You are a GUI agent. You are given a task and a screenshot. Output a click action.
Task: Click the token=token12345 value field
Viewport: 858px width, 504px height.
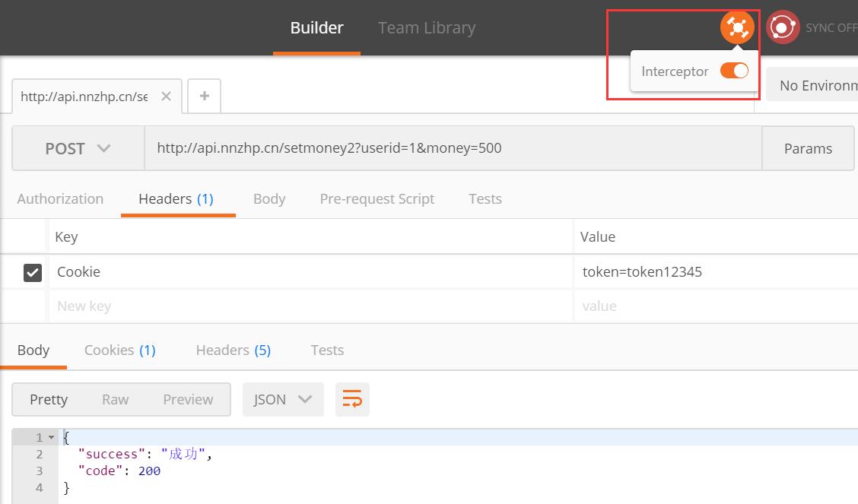point(717,271)
